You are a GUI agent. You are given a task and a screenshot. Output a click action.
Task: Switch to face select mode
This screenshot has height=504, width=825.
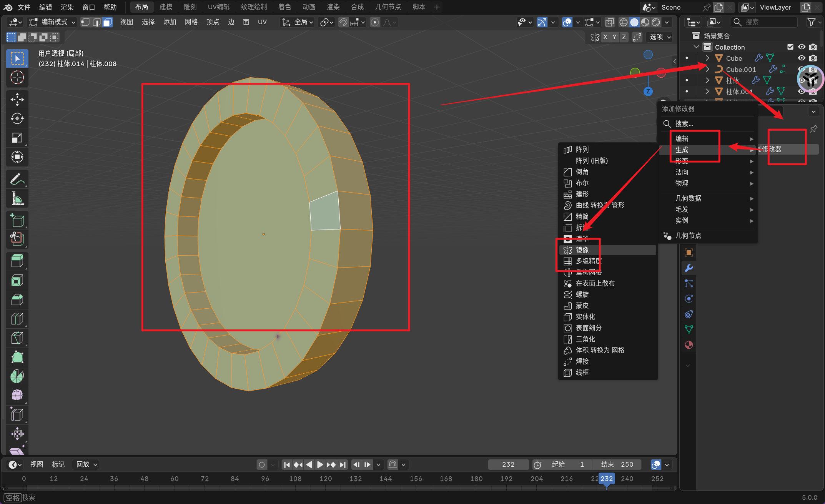coord(108,22)
